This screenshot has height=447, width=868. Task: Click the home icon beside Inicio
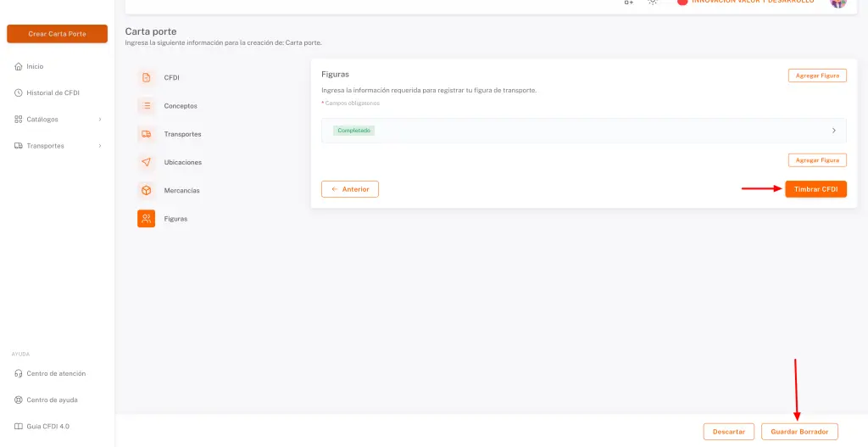[x=19, y=66]
